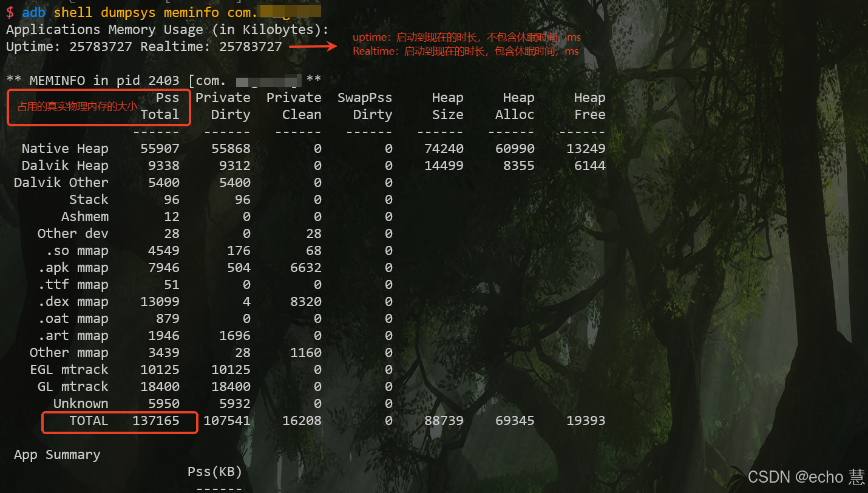Viewport: 868px width, 493px height.
Task: Select the "Dalvik Other" row label
Action: 61,182
